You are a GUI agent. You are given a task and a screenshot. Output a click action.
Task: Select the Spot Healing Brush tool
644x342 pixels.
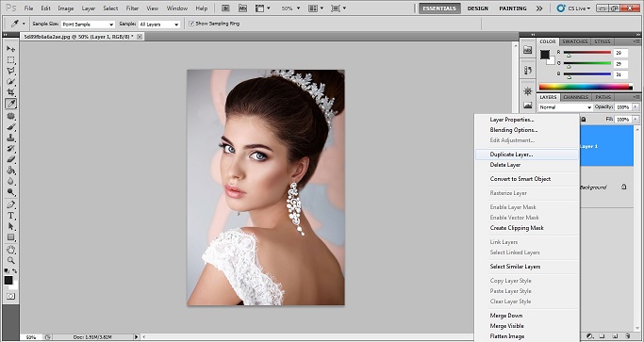[x=10, y=116]
